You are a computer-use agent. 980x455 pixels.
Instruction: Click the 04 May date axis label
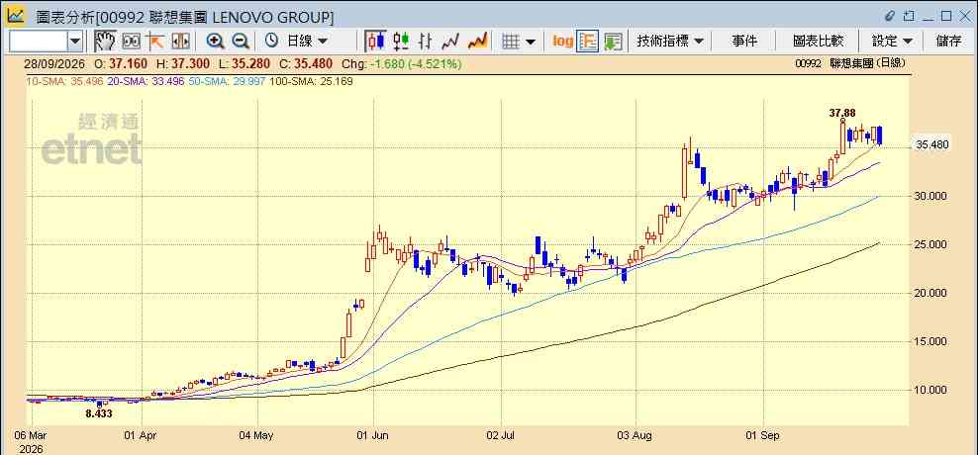point(257,435)
